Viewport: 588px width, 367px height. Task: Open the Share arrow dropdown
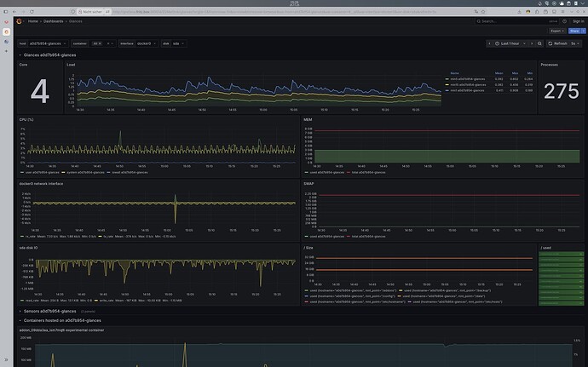(584, 32)
